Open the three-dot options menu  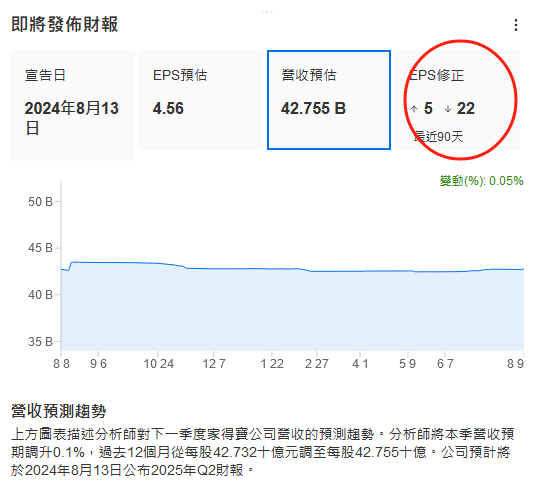point(515,25)
